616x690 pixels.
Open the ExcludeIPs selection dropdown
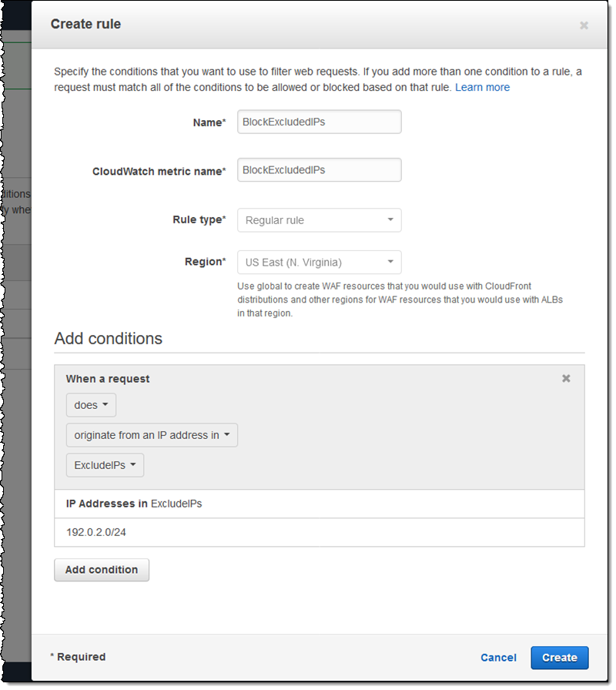coord(105,465)
